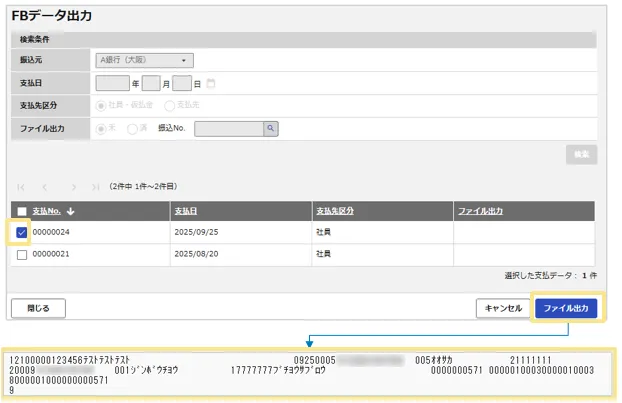Select the 支払先 radio option

169,105
